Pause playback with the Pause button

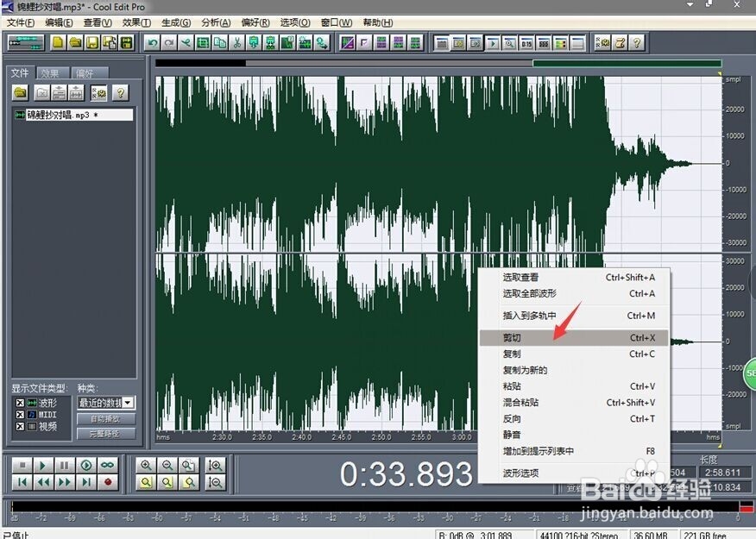pyautogui.click(x=64, y=466)
